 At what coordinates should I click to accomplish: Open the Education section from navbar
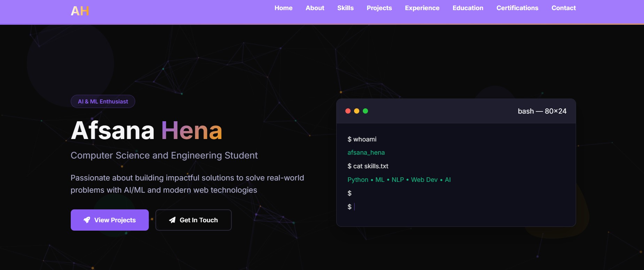[x=468, y=8]
